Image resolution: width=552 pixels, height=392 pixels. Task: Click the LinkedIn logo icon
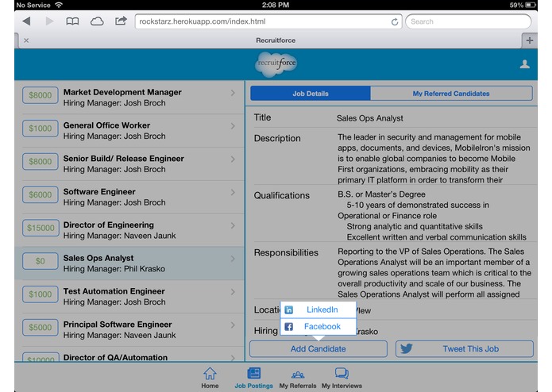pos(288,309)
